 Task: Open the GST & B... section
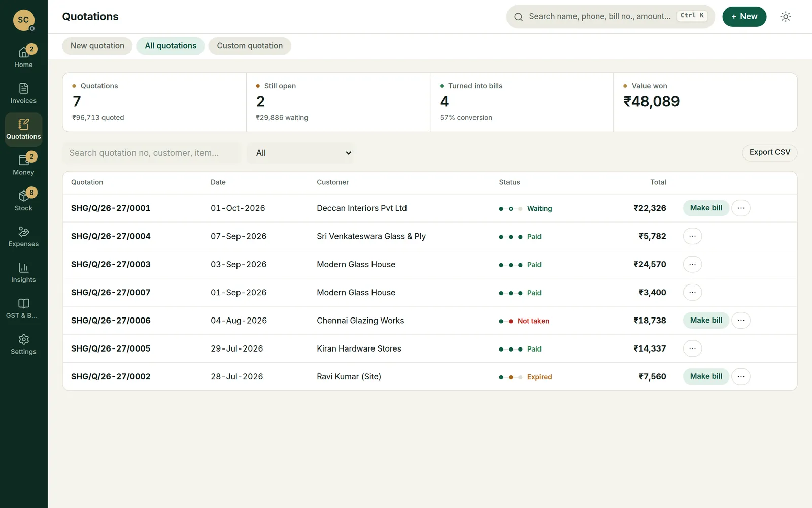23,309
